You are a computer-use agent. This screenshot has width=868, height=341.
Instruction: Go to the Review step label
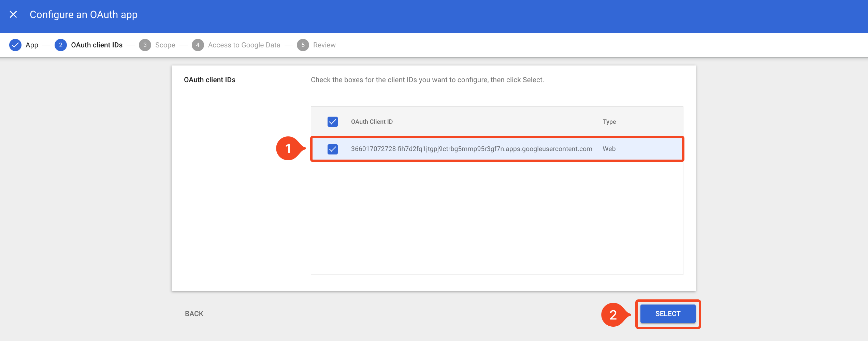(x=324, y=45)
